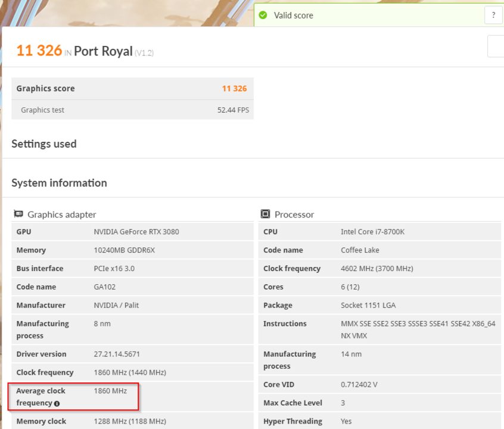Click the Port Royal benchmark title
The image size is (504, 429).
(x=103, y=51)
